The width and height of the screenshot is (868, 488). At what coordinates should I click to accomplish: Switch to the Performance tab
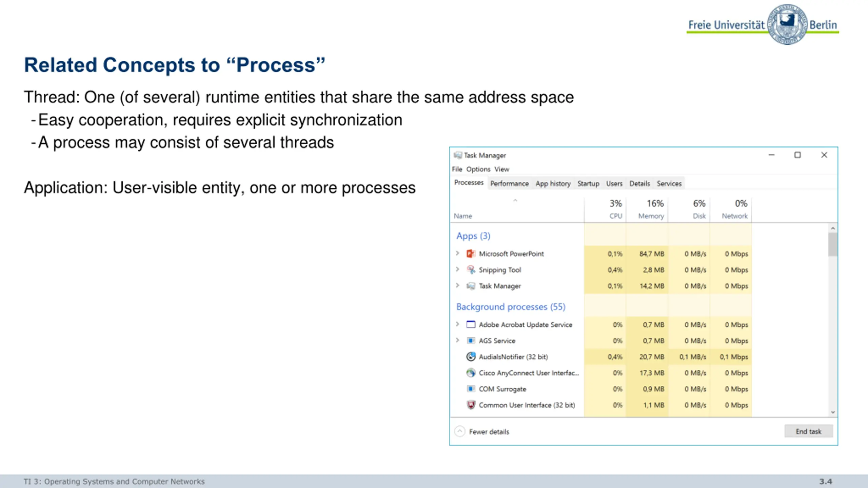(509, 183)
